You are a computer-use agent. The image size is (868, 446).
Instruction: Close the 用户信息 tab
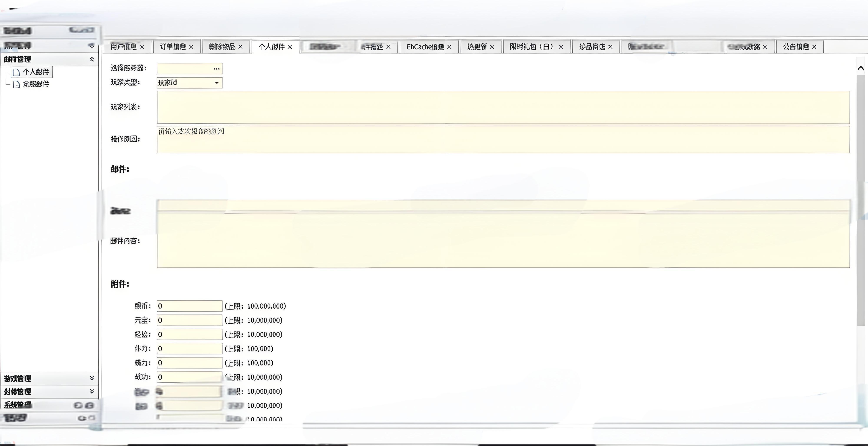point(142,47)
